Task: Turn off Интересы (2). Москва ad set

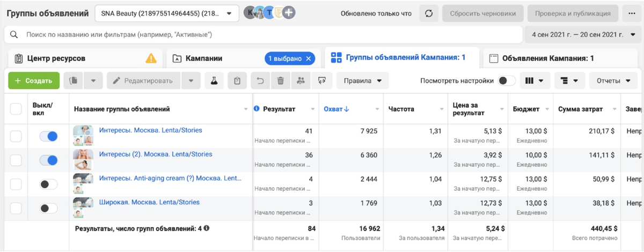Action: tap(48, 160)
